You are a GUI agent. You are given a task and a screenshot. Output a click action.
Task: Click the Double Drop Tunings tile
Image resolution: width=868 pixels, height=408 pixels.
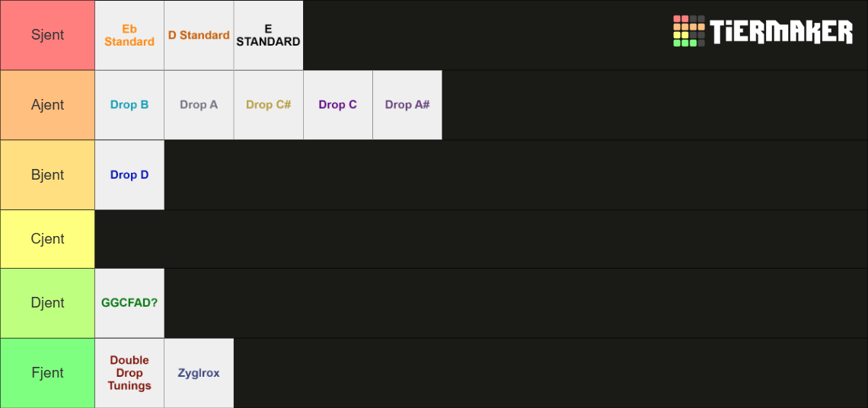(x=129, y=373)
